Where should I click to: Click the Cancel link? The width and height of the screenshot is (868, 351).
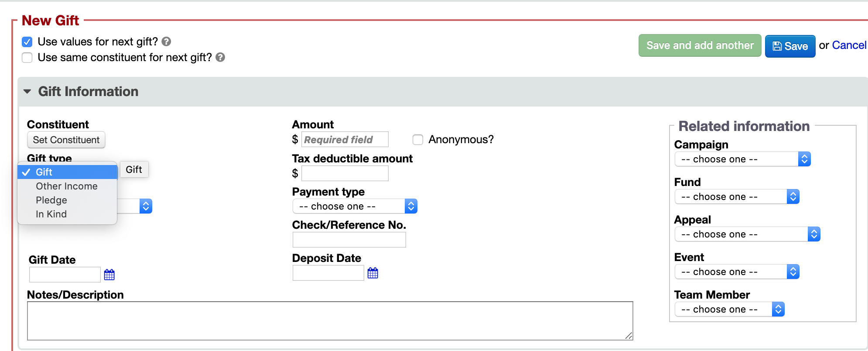(849, 45)
